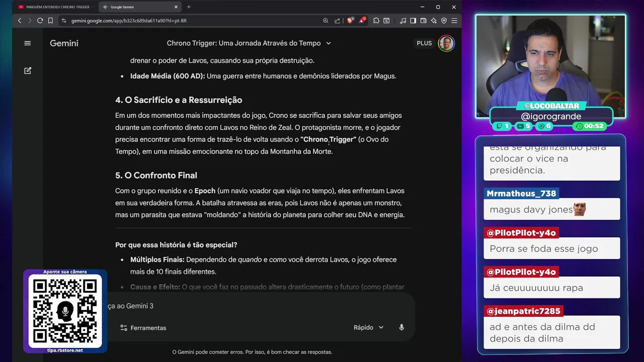Share this page via the share icon
This screenshot has width=644, height=362.
tap(337, 21)
